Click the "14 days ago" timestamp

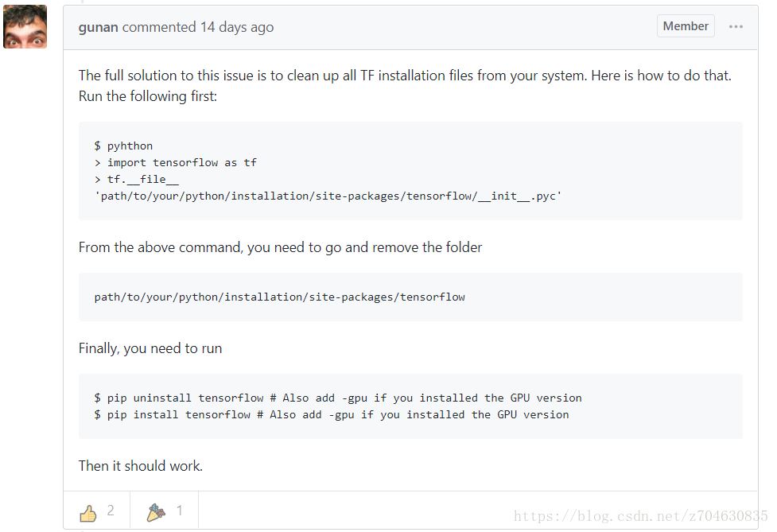pyautogui.click(x=236, y=27)
